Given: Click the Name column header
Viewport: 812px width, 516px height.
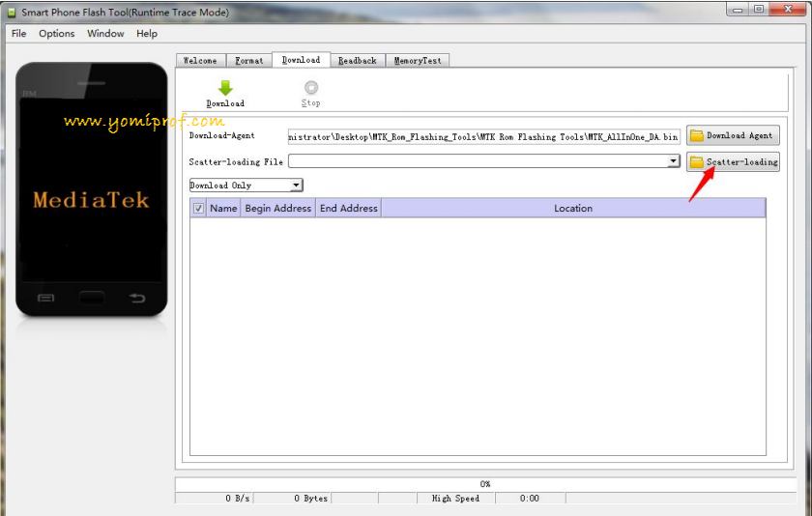Looking at the screenshot, I should pos(223,208).
